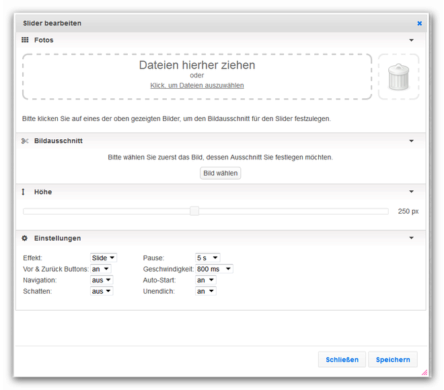
Task: Click the link to select files
Action: coord(197,85)
